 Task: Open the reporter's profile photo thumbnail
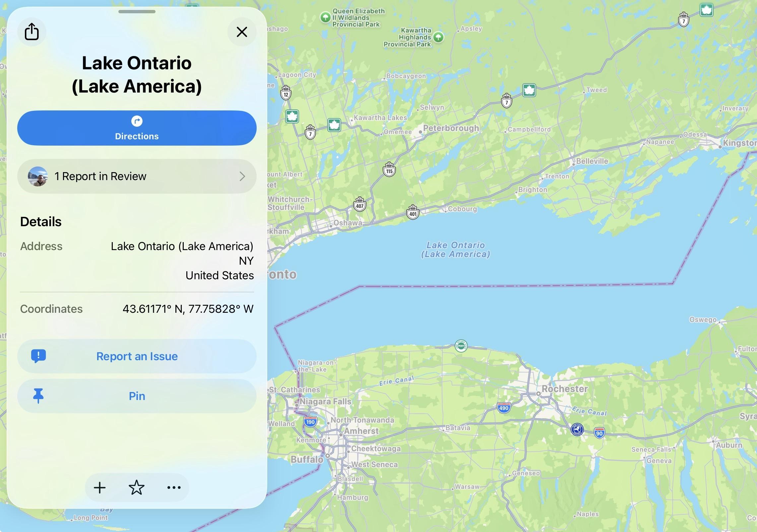pyautogui.click(x=37, y=176)
